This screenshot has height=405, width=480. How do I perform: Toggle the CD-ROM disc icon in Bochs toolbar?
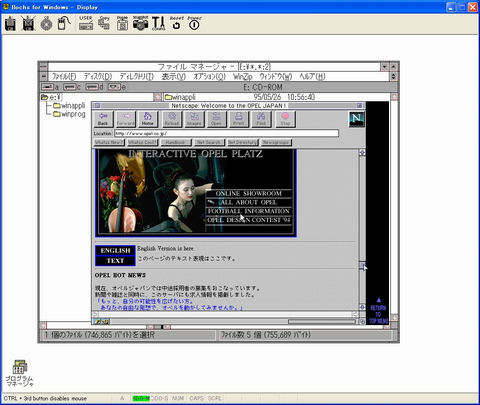pyautogui.click(x=46, y=24)
